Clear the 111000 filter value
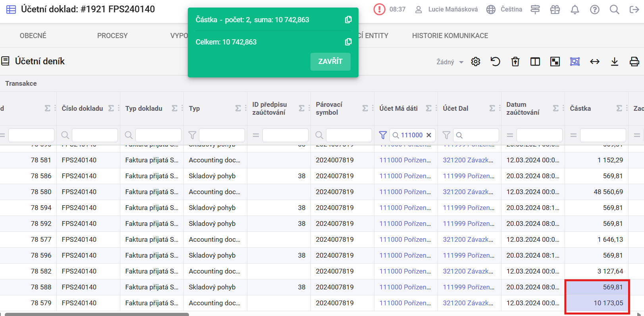Viewport: 644px width, 316px height. tap(429, 135)
